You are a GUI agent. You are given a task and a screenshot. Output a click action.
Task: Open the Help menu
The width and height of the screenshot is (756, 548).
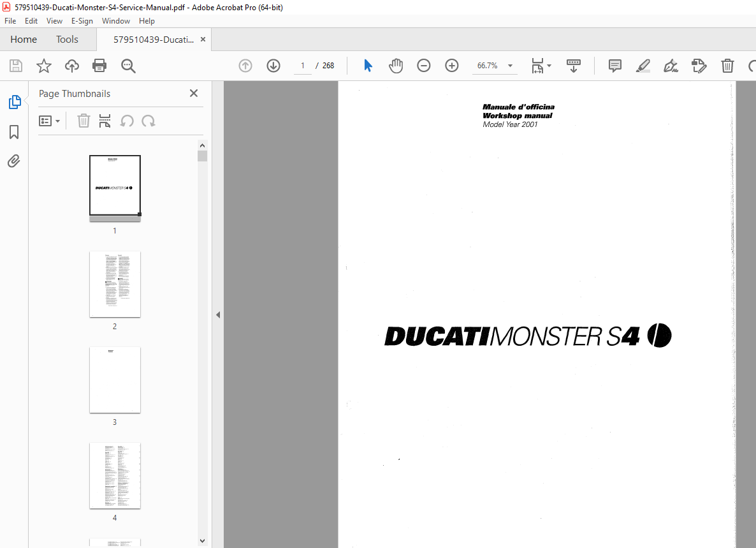point(147,21)
